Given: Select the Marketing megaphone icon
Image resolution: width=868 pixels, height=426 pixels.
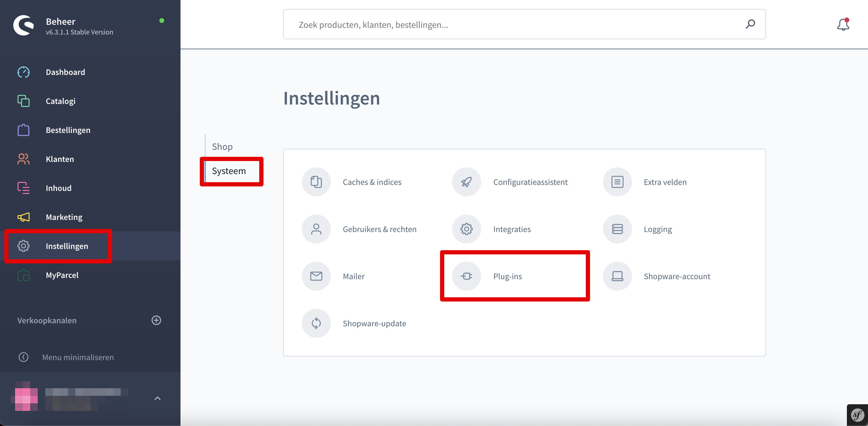Looking at the screenshot, I should click(x=23, y=217).
